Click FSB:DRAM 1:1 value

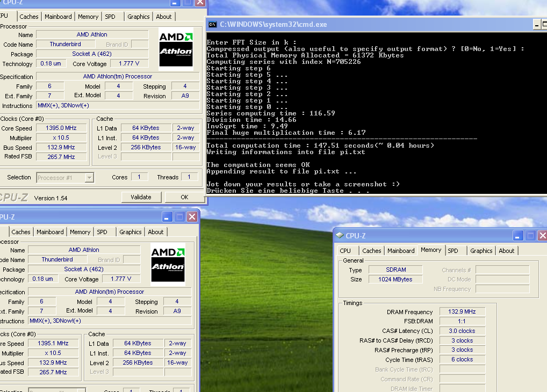(x=462, y=321)
